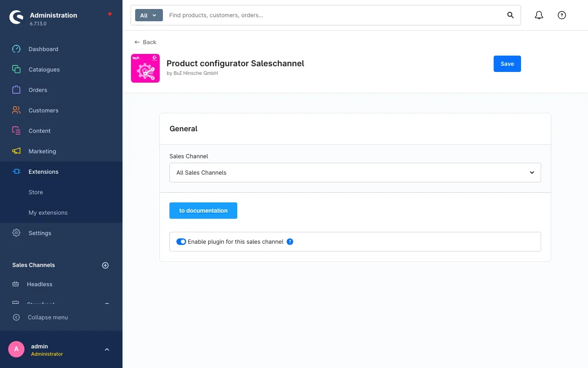The width and height of the screenshot is (588, 368).
Task: Focus the Find products search field
Action: point(335,15)
